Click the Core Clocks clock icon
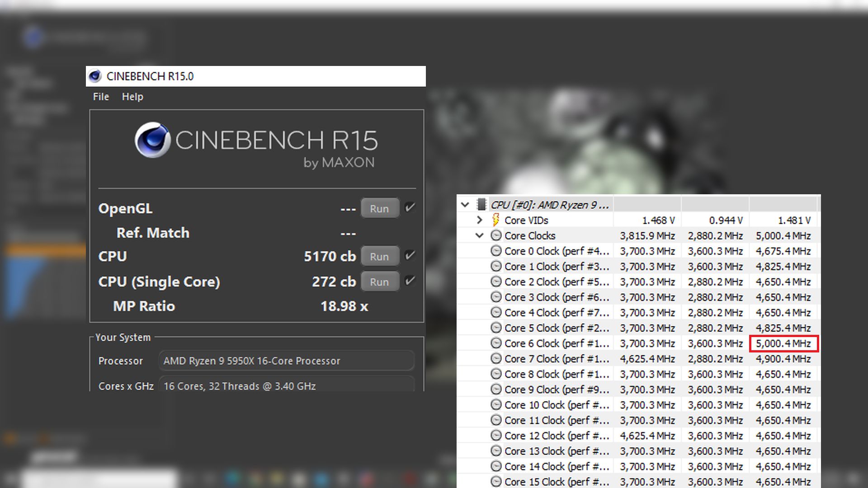Viewport: 868px width, 488px height. pyautogui.click(x=496, y=235)
